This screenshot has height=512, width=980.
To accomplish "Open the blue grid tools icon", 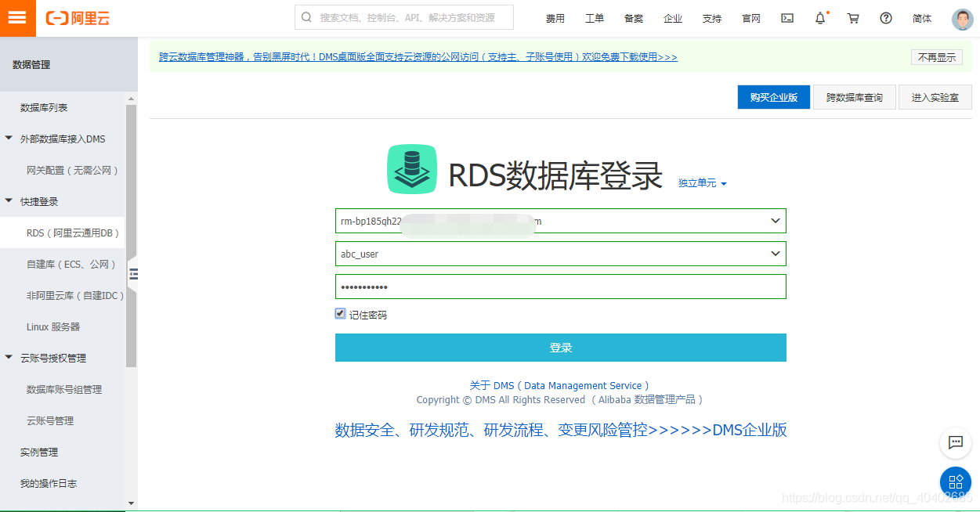I will pyautogui.click(x=955, y=482).
